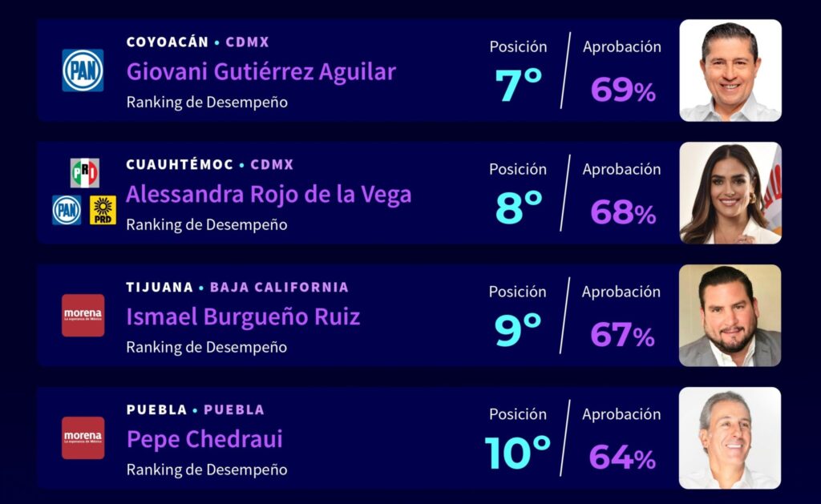Open Alessandra Rojo de la Vega's photo
This screenshot has height=504, width=821.
(x=730, y=193)
